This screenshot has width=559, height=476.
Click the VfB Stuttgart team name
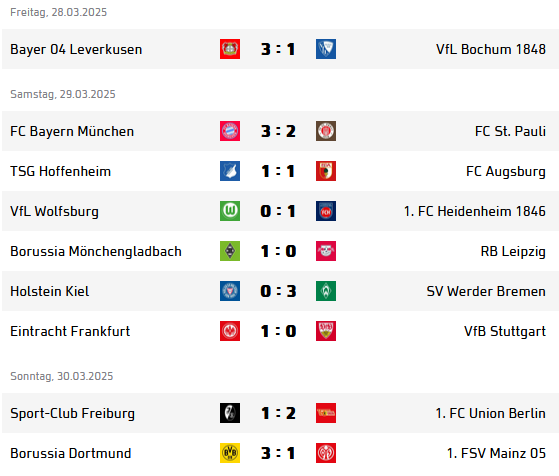pos(505,331)
